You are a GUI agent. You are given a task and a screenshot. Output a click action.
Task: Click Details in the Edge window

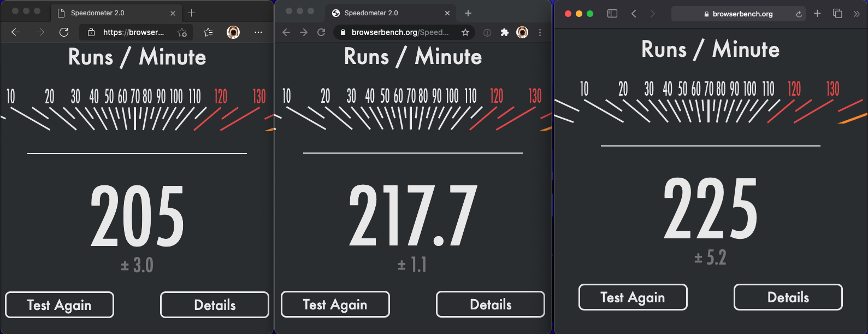click(215, 305)
